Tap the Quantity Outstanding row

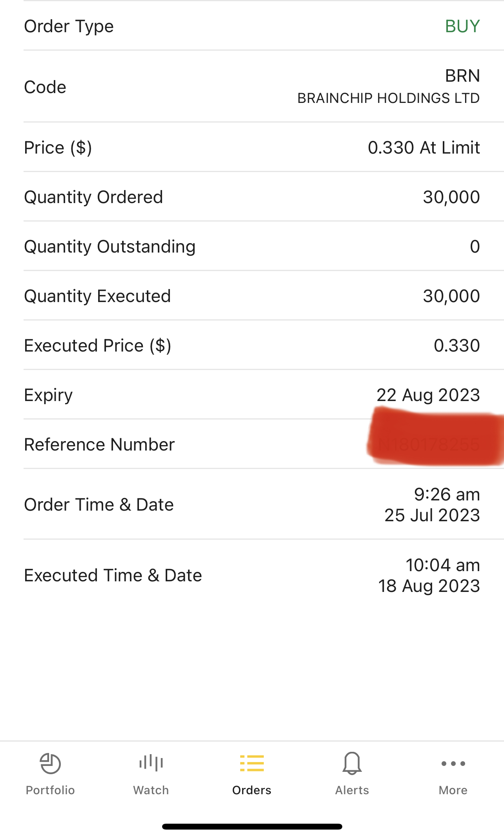pos(252,246)
